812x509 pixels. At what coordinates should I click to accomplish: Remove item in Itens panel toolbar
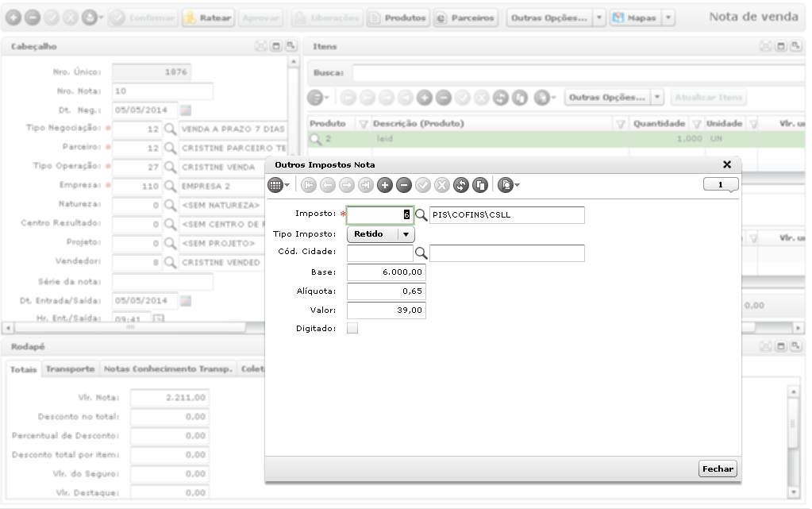point(443,98)
